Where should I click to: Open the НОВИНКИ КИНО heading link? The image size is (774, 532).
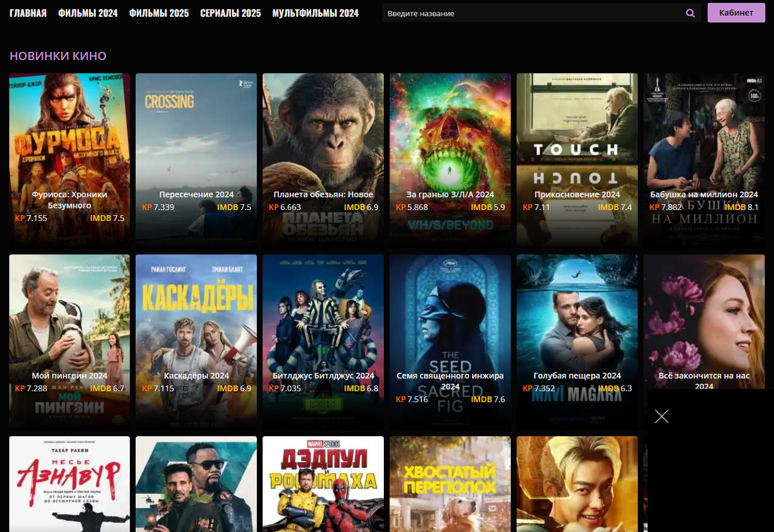point(58,56)
